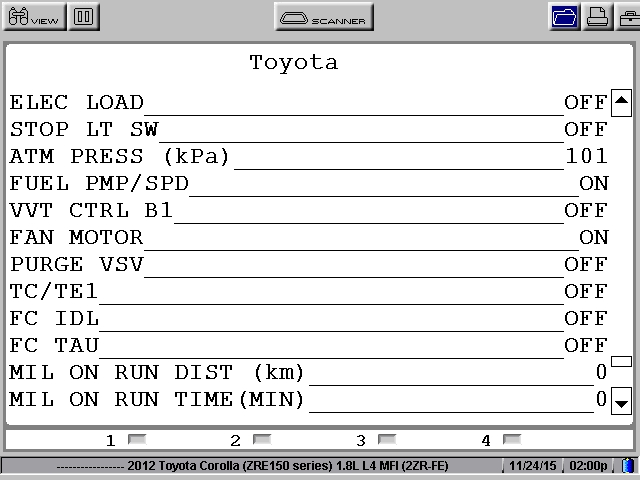Click the scrollbar thumb
This screenshot has width=640, height=480.
coord(621,361)
